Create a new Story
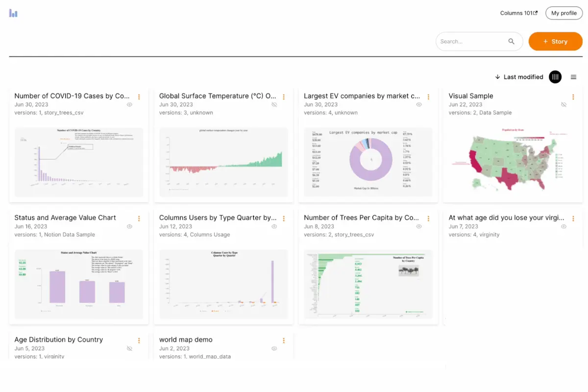Image resolution: width=588 pixels, height=392 pixels. 556,42
